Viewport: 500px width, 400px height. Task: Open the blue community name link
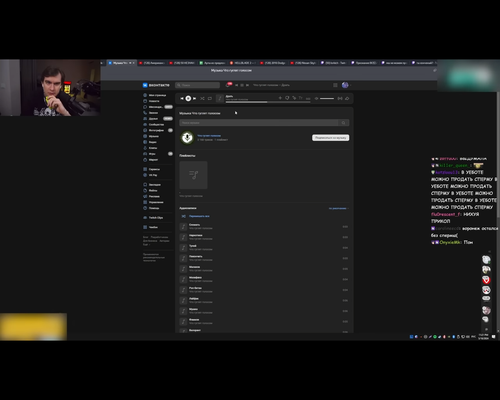tap(209, 136)
